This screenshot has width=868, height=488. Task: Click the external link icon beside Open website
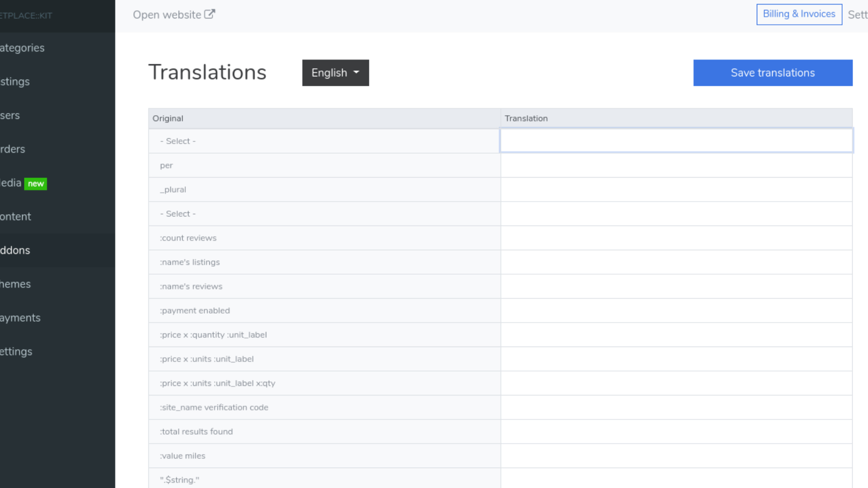pyautogui.click(x=209, y=14)
